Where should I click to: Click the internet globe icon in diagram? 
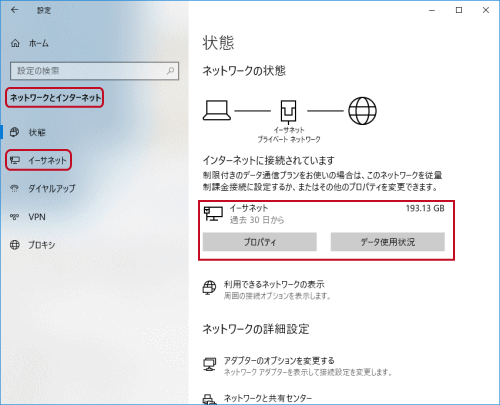point(362,111)
